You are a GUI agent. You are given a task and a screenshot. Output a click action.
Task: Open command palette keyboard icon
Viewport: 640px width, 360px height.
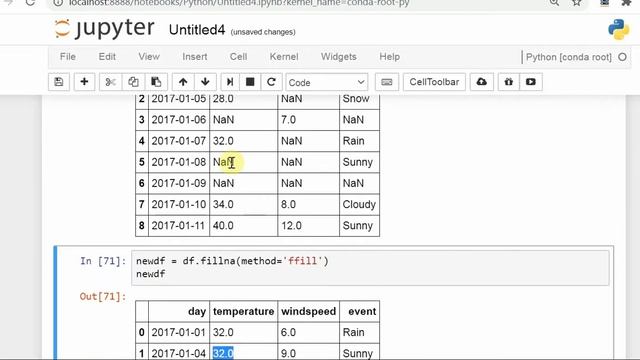387,82
